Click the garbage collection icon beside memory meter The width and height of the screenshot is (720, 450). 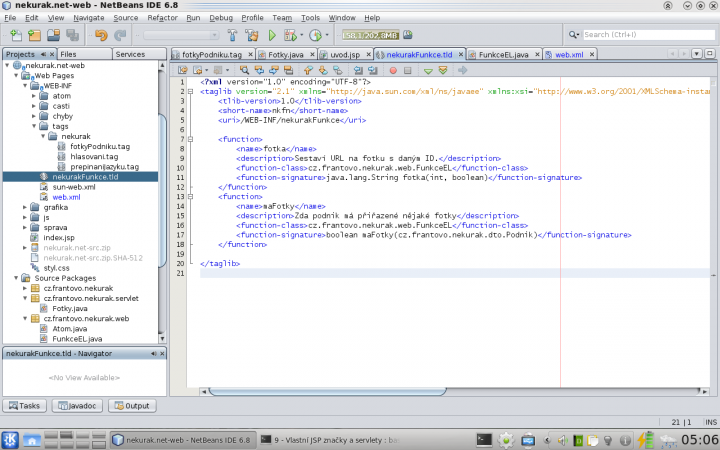tap(408, 35)
